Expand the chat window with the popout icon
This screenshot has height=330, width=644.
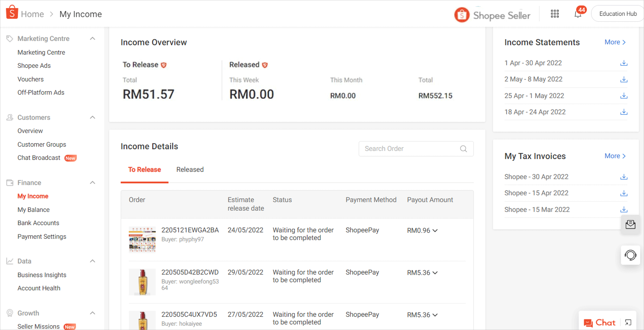point(628,323)
